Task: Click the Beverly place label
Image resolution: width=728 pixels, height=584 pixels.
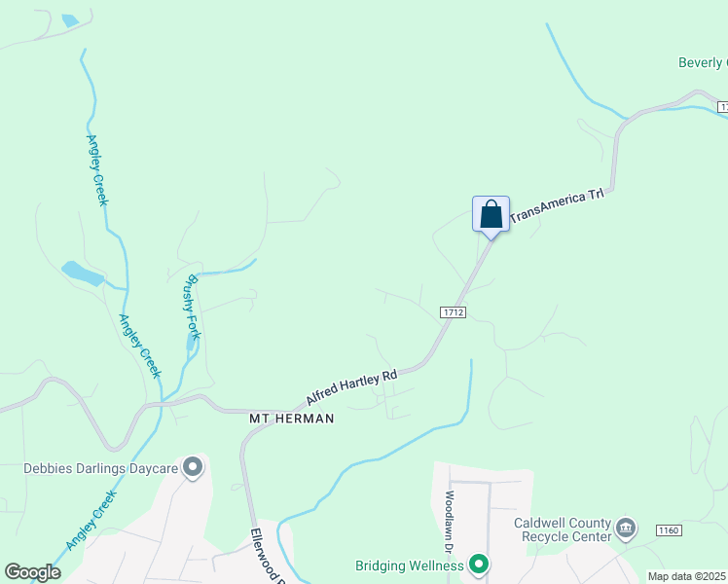Action: 703,62
